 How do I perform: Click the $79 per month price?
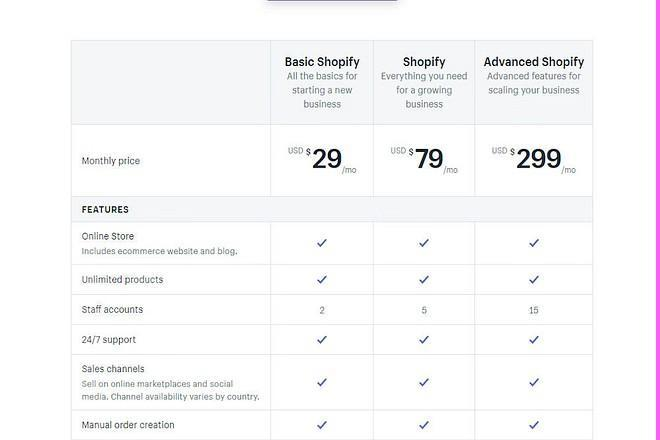[424, 159]
